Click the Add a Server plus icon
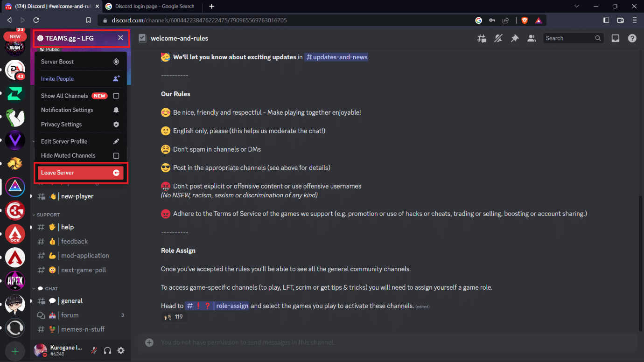This screenshot has height=362, width=644. pyautogui.click(x=15, y=351)
